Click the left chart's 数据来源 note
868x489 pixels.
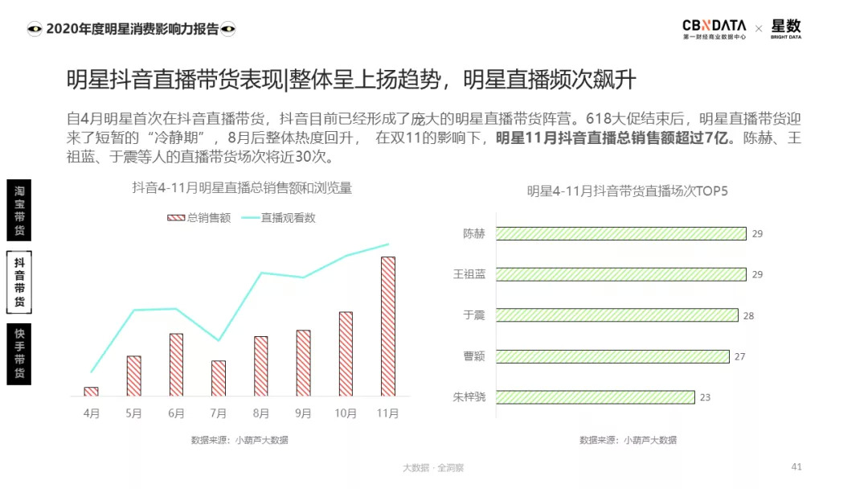tap(240, 440)
